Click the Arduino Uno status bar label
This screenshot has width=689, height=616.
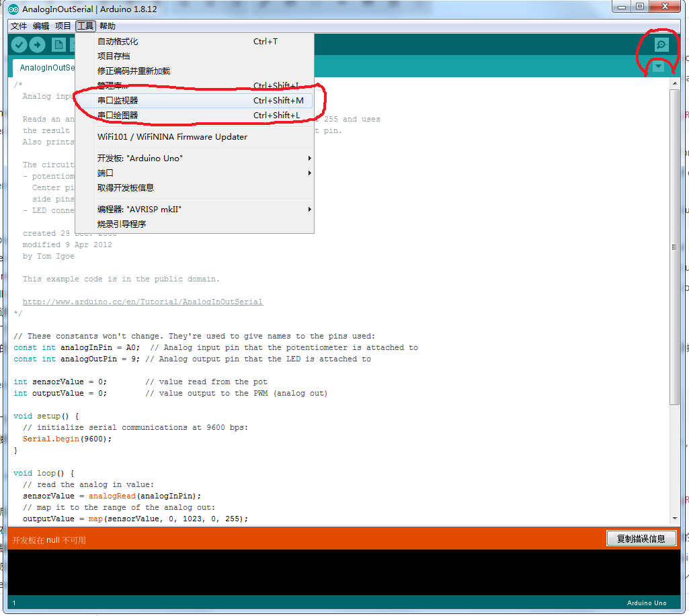point(647,603)
